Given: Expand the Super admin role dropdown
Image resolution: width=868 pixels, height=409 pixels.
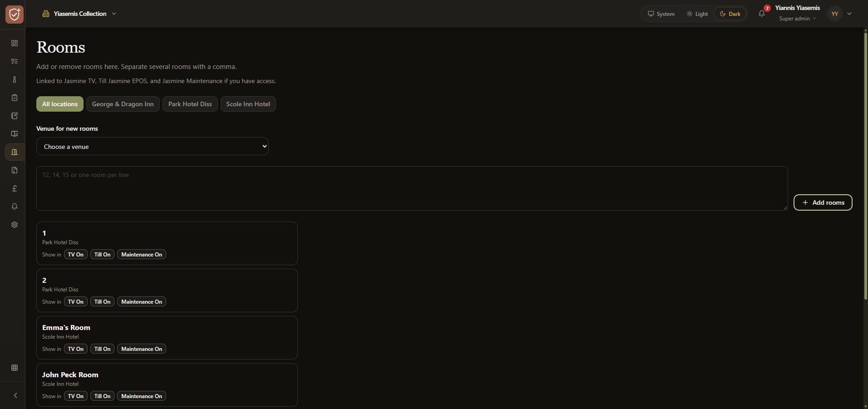Looking at the screenshot, I should coord(798,19).
